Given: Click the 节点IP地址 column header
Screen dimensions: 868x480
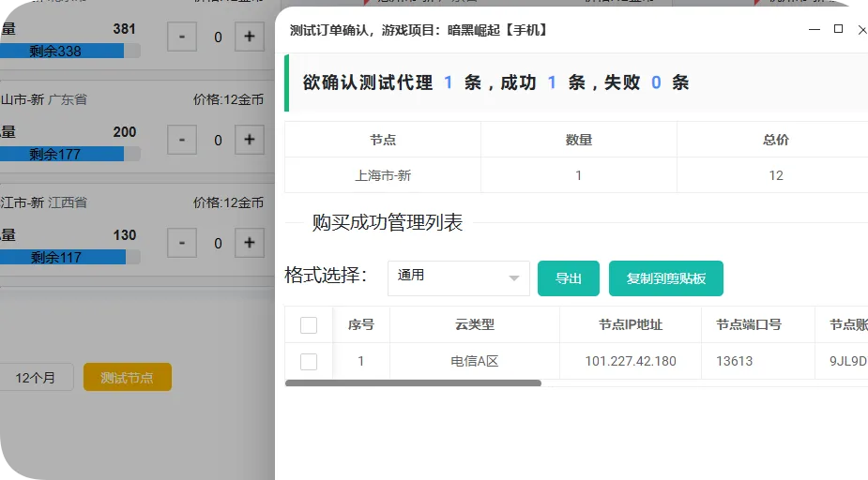Looking at the screenshot, I should (x=631, y=324).
